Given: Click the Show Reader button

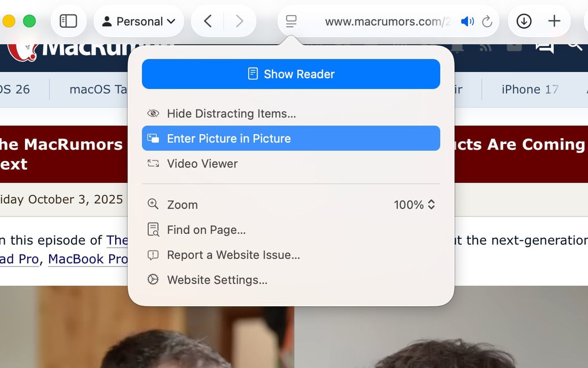Looking at the screenshot, I should 291,74.
